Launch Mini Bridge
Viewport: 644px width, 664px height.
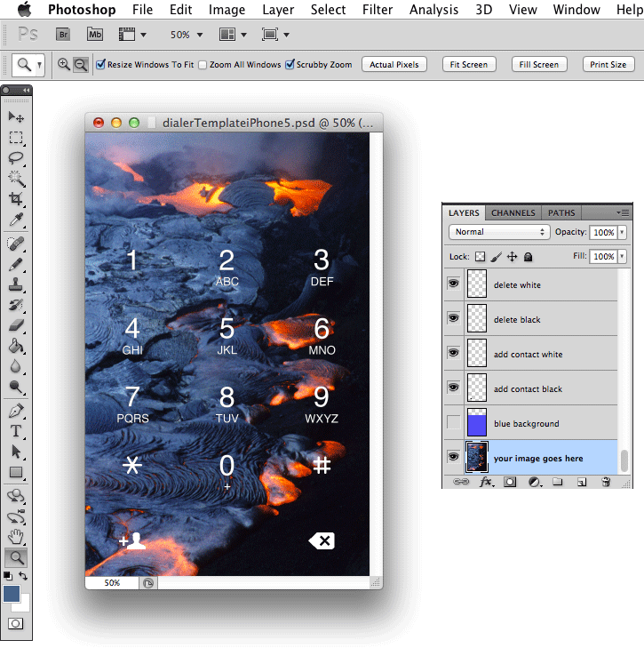click(95, 35)
